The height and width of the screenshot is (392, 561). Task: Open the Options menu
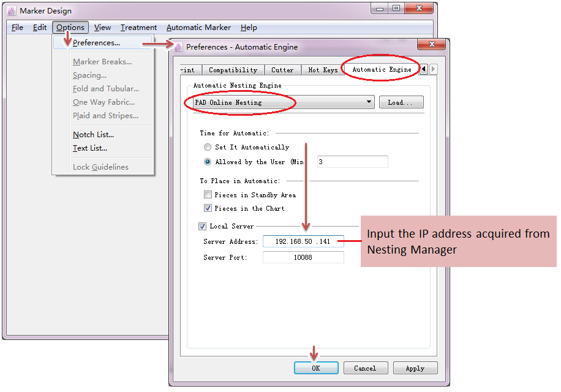click(70, 28)
